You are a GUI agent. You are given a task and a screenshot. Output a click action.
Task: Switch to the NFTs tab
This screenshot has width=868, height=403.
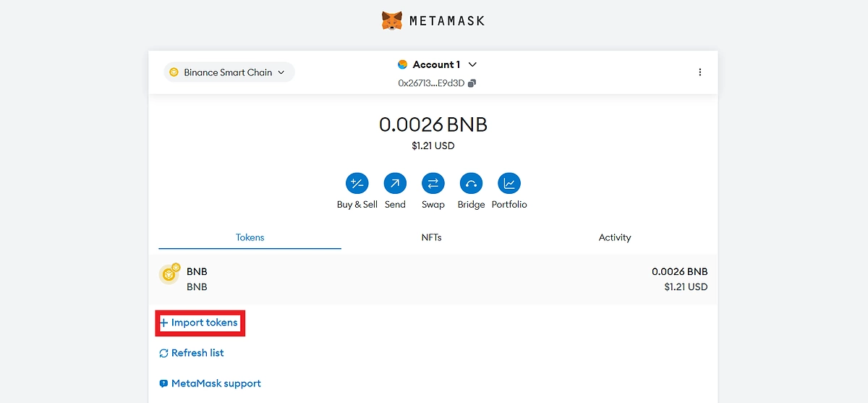tap(432, 237)
